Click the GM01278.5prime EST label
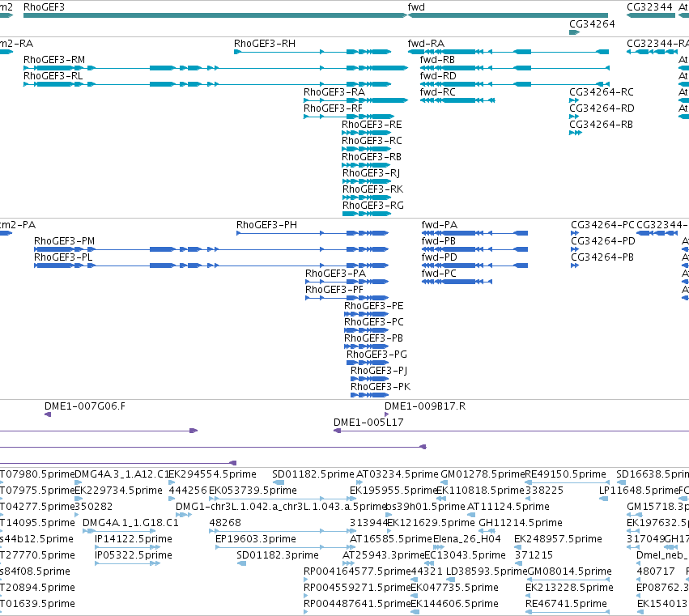The width and height of the screenshot is (689, 616). tap(483, 474)
